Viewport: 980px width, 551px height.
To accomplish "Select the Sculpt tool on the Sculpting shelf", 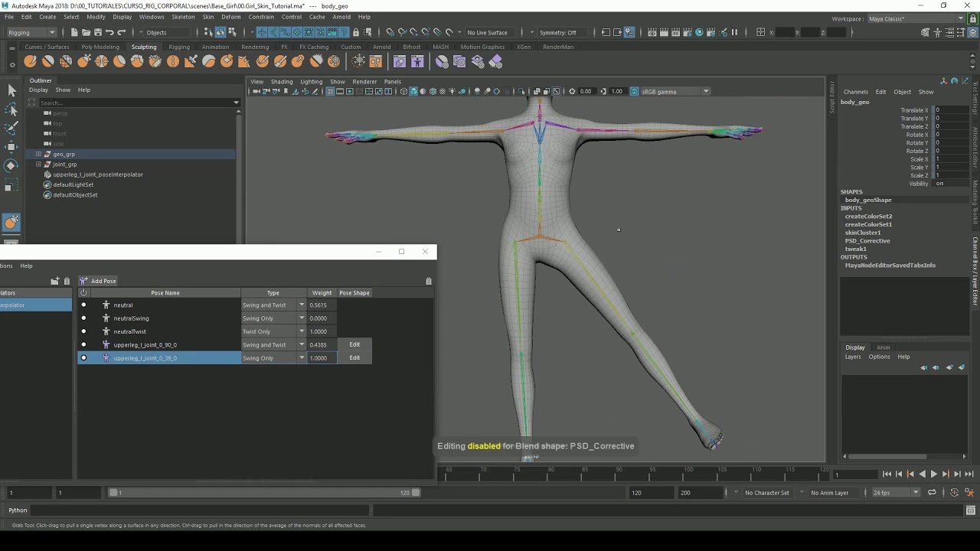I will pyautogui.click(x=30, y=61).
